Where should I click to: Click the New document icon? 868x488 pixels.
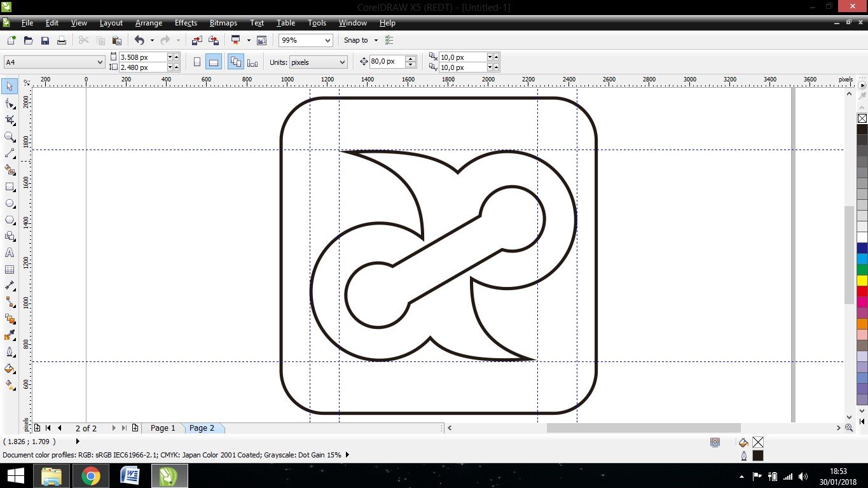point(11,40)
